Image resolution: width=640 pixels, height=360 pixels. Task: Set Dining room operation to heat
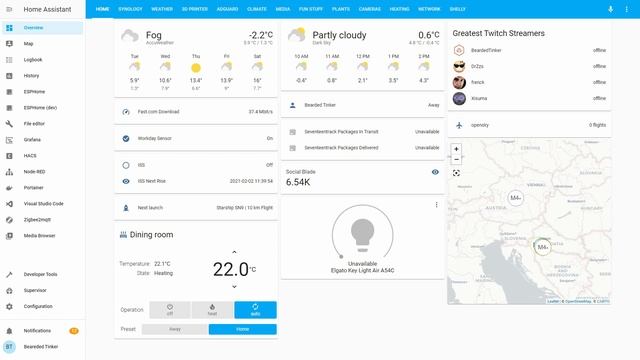212,310
